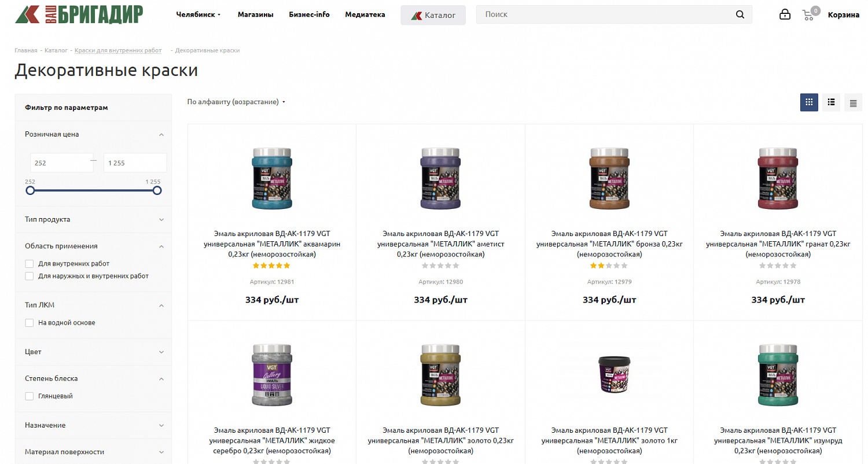Click the Каталог button
This screenshot has height=464, width=868.
(x=433, y=15)
